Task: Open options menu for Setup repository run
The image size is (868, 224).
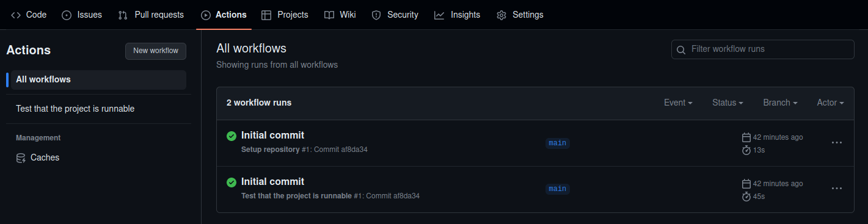Action: click(837, 143)
